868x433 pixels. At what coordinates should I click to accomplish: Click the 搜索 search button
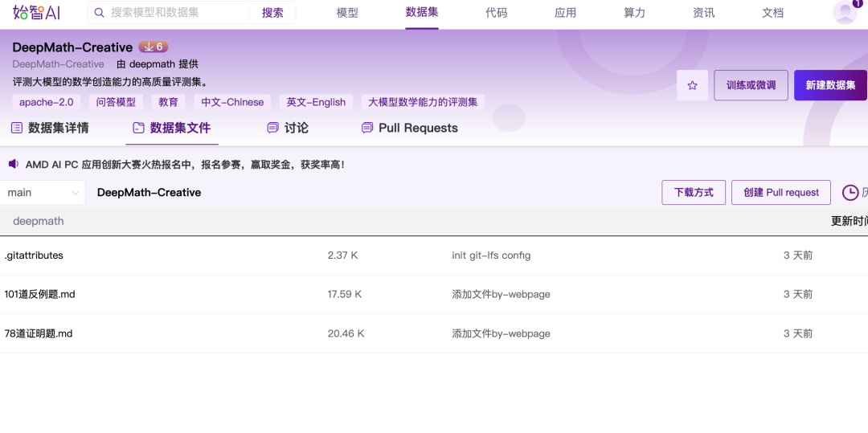pyautogui.click(x=272, y=13)
